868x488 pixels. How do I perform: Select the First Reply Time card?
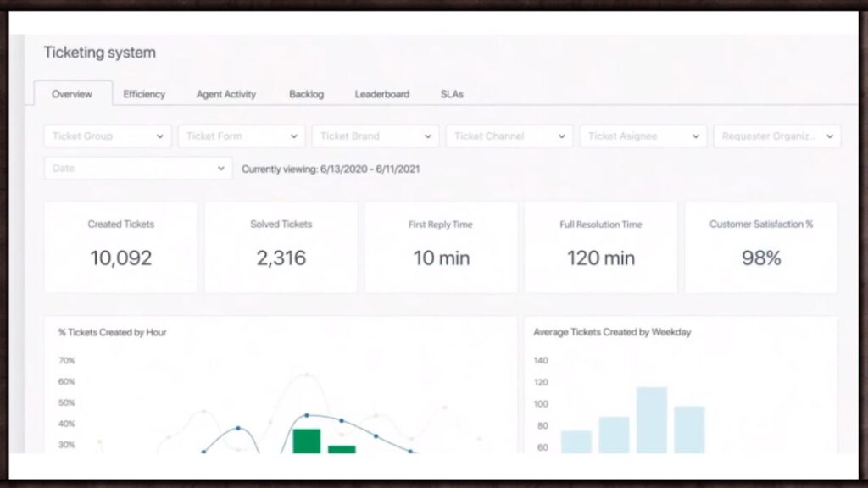pyautogui.click(x=441, y=247)
